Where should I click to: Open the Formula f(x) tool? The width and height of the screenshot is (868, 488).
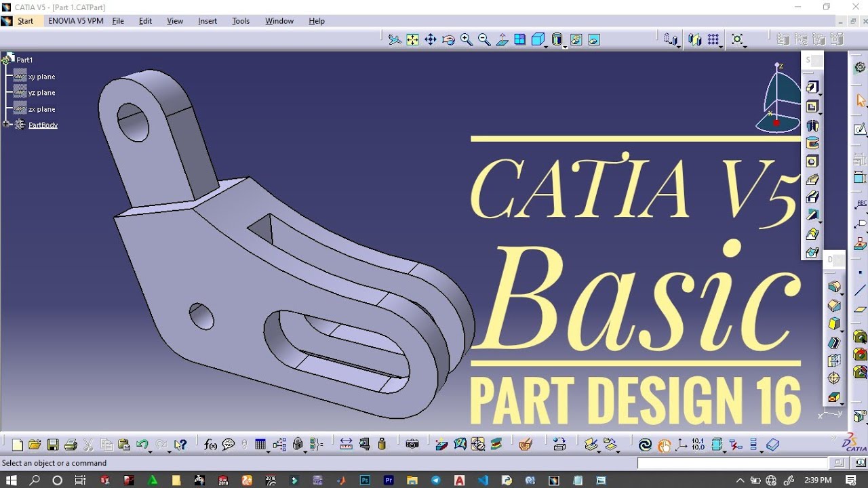click(x=211, y=445)
